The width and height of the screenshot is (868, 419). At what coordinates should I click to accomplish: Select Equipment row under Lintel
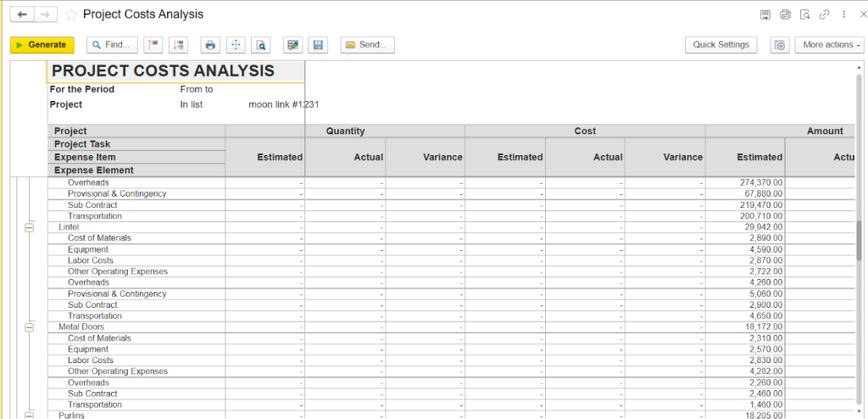click(x=88, y=249)
